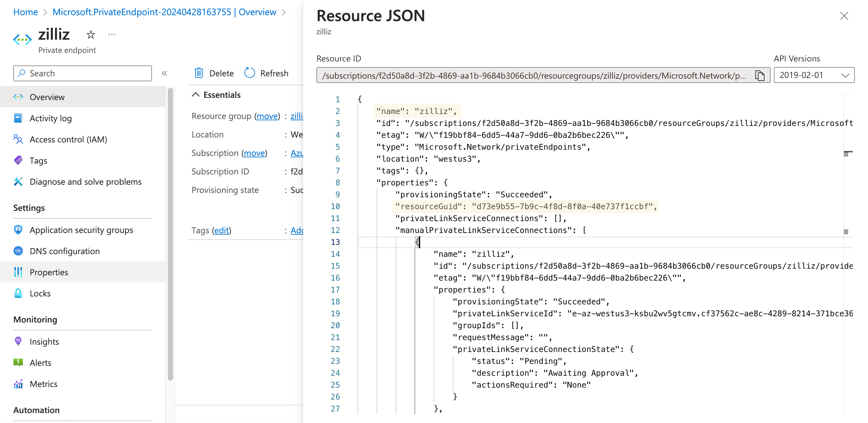Open the API Versions 2019-02-01 dropdown
This screenshot has width=868, height=423.
814,75
